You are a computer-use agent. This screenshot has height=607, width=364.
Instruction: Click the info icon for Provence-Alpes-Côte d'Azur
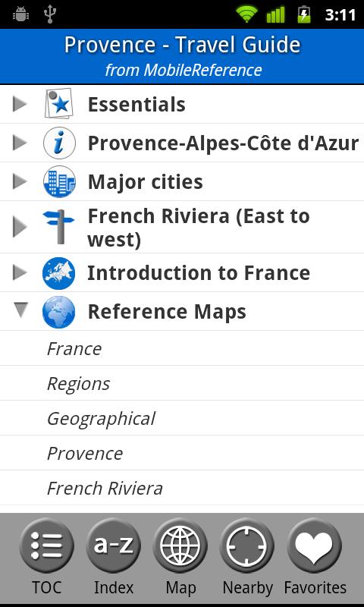pyautogui.click(x=59, y=143)
